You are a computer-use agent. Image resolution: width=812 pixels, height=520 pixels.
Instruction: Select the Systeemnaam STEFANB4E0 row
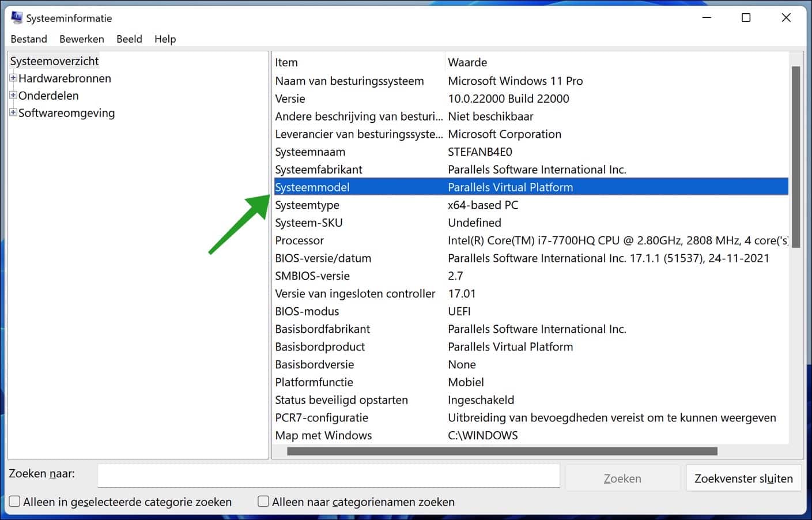(403, 152)
